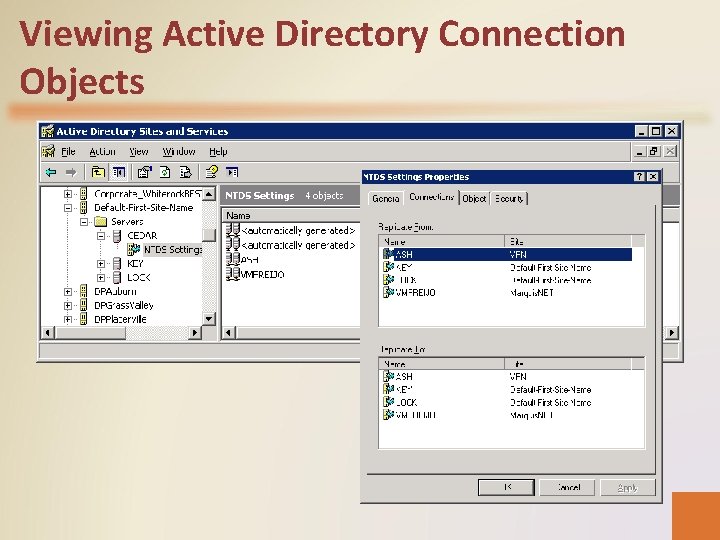Select the DPPlacerville tree item

tap(120, 319)
